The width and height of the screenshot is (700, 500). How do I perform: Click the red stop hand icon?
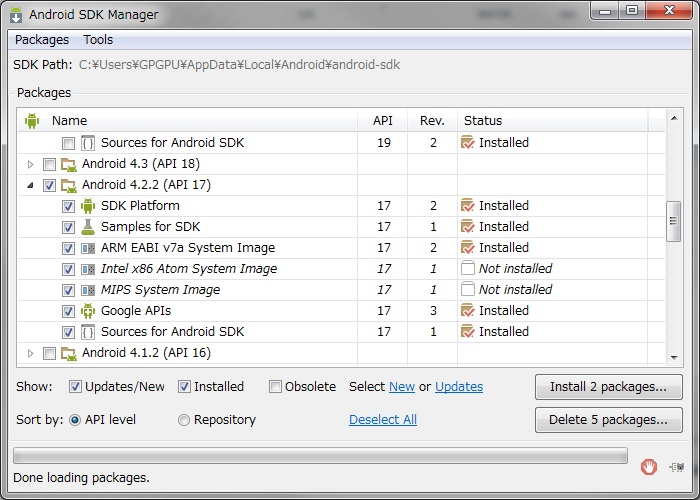[649, 466]
